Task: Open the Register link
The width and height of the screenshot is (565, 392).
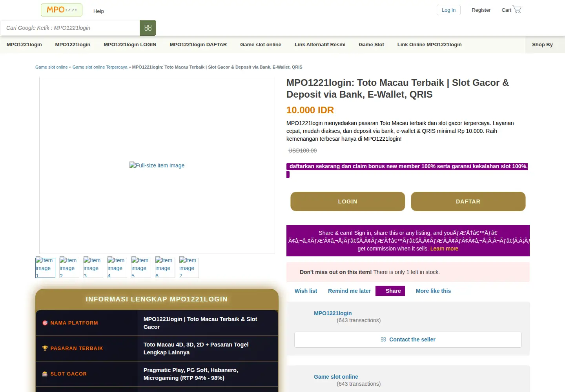Action: pos(481,10)
